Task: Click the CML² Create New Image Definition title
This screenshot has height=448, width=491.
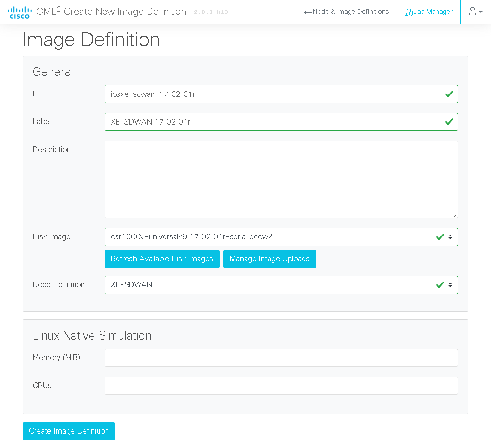Action: coord(111,12)
